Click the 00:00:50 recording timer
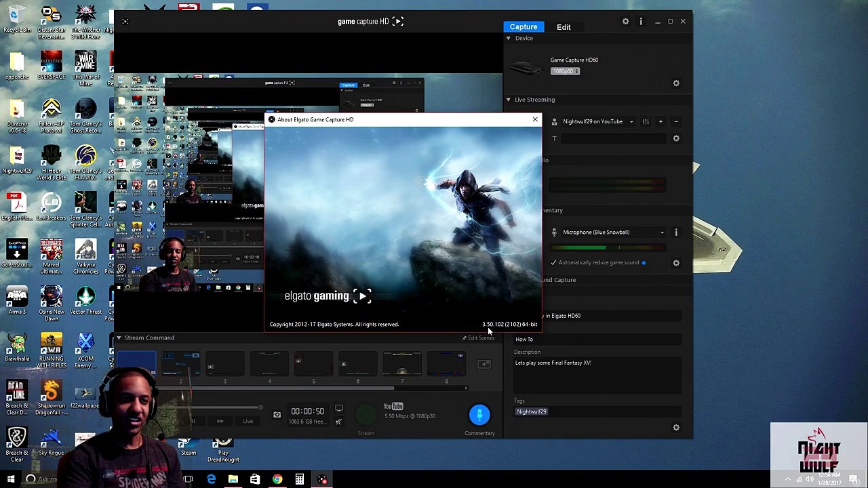Image resolution: width=868 pixels, height=488 pixels. tap(307, 411)
